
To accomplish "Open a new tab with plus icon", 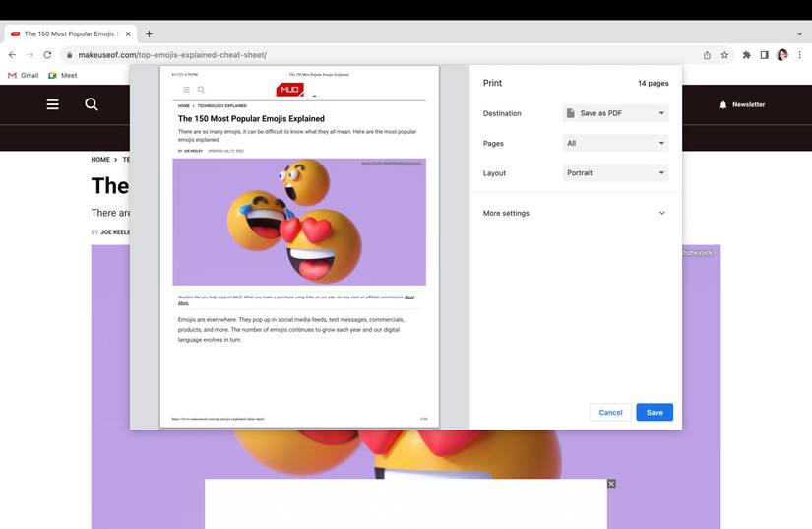I will [149, 33].
